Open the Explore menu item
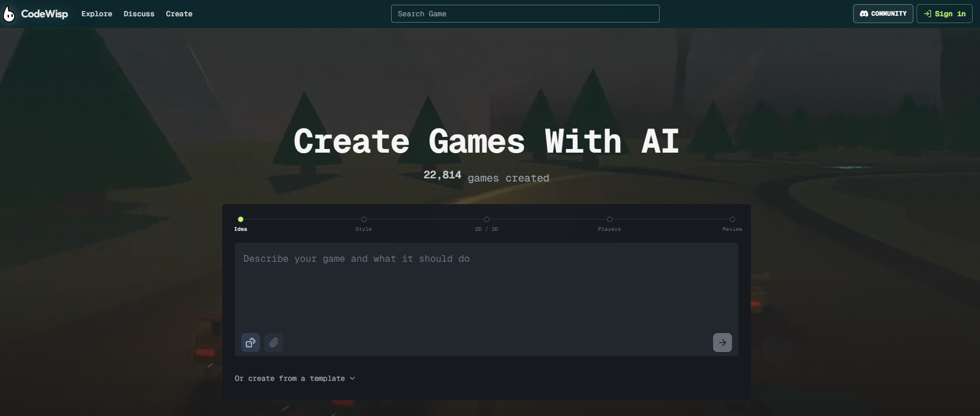 [96, 14]
